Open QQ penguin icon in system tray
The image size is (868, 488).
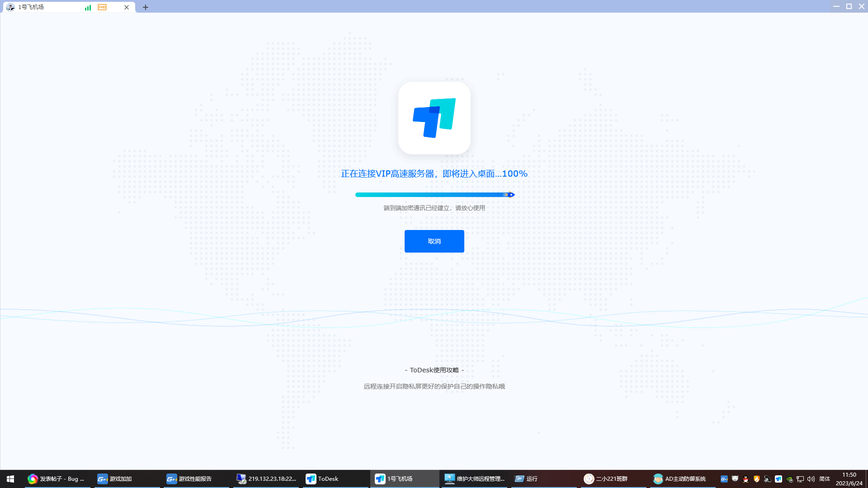[746, 479]
